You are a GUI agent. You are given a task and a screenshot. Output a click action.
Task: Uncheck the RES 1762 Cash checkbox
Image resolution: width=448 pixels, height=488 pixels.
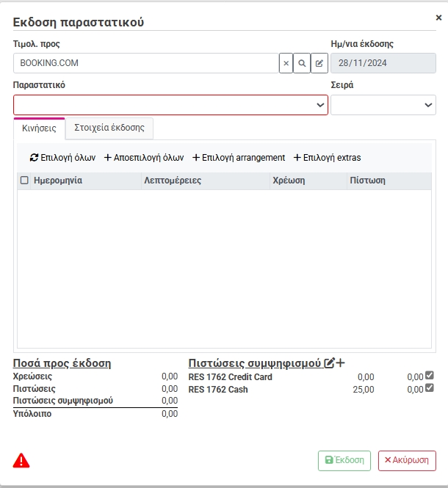[430, 387]
